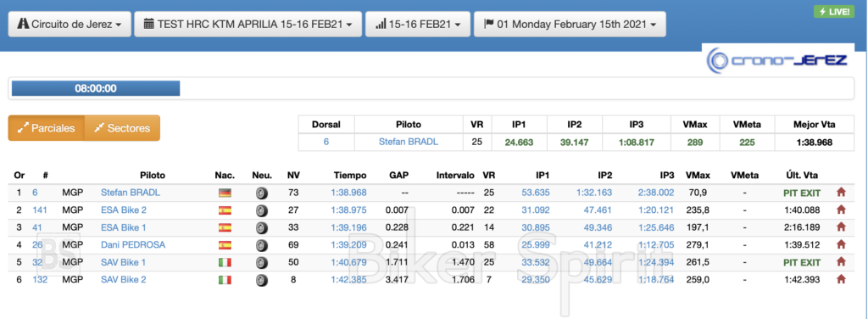Open the Circuito de Jerez dropdown
This screenshot has width=868, height=319.
[70, 25]
